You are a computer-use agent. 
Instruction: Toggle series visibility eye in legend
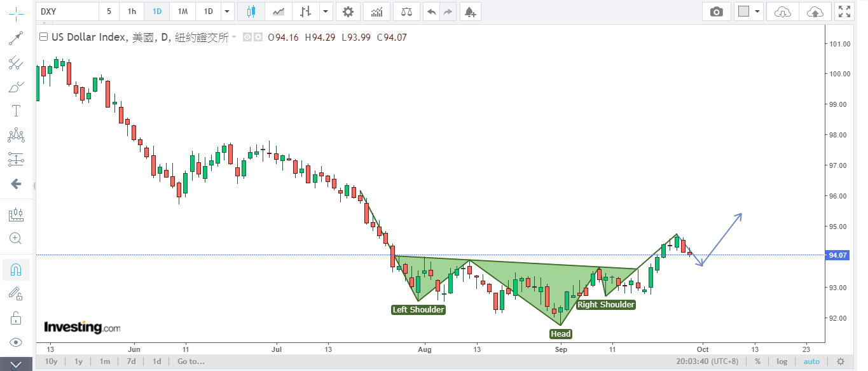point(247,37)
